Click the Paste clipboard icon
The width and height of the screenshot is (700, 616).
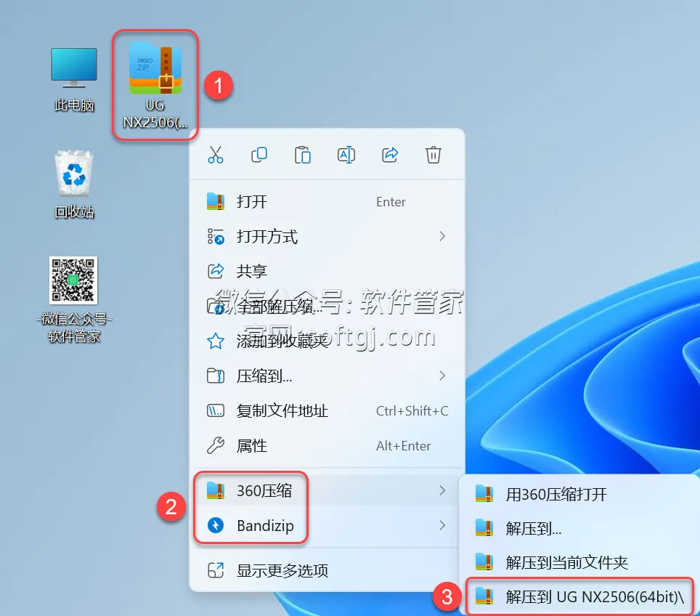tap(303, 155)
